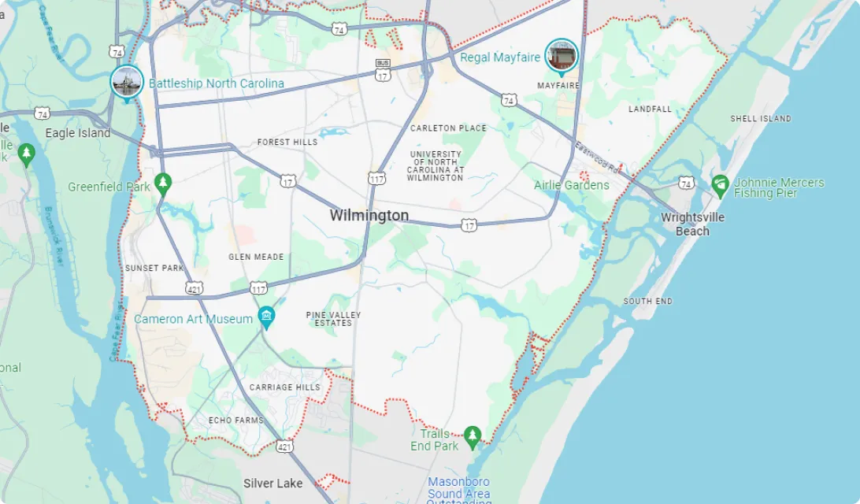Click the US 421 shield near Sunset Park
860x504 pixels.
(195, 288)
